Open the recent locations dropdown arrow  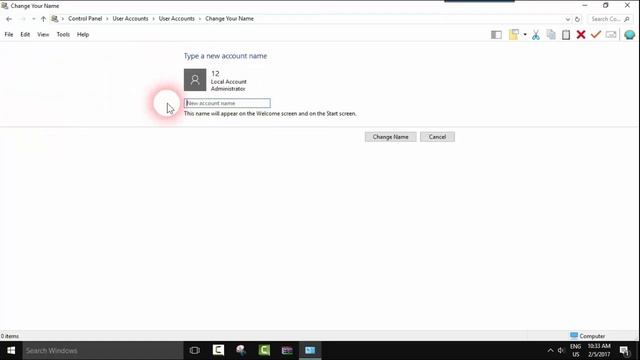[x=33, y=19]
